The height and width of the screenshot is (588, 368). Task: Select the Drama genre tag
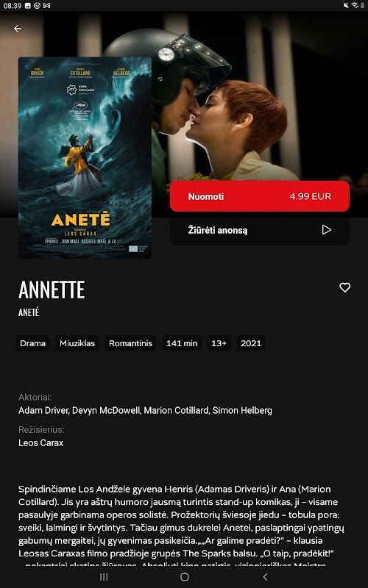pos(32,343)
